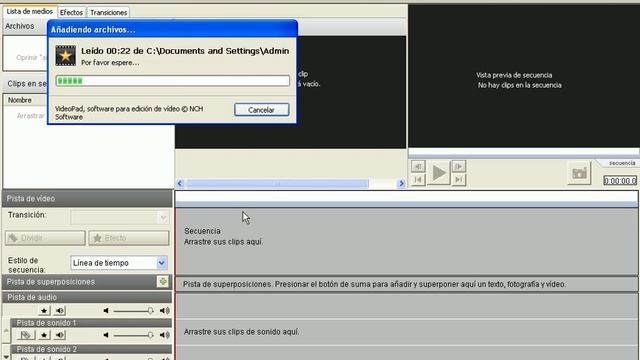
Task: Select the Pista de sonido 2 header
Action: [91, 349]
